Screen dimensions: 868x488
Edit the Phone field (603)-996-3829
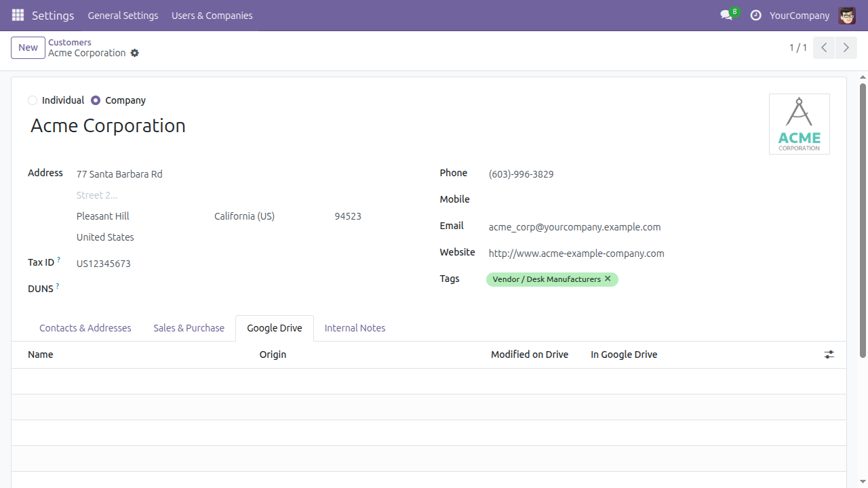click(x=658, y=174)
